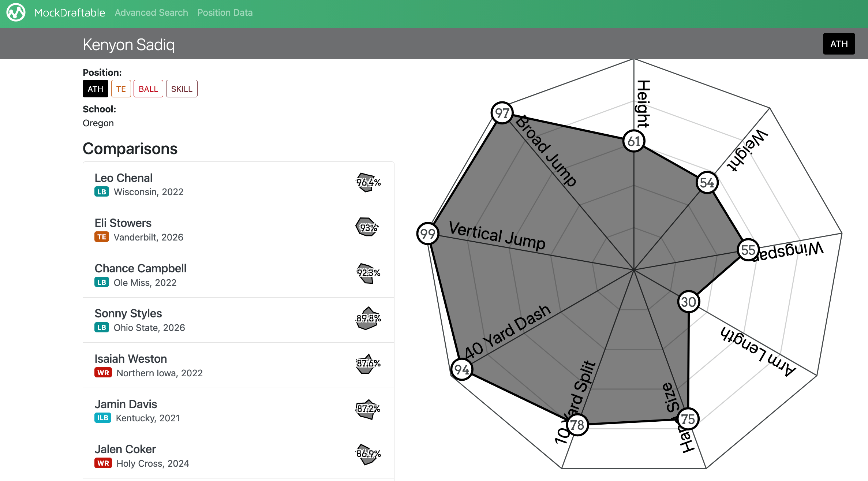Choose the SKILL position group

coord(182,89)
